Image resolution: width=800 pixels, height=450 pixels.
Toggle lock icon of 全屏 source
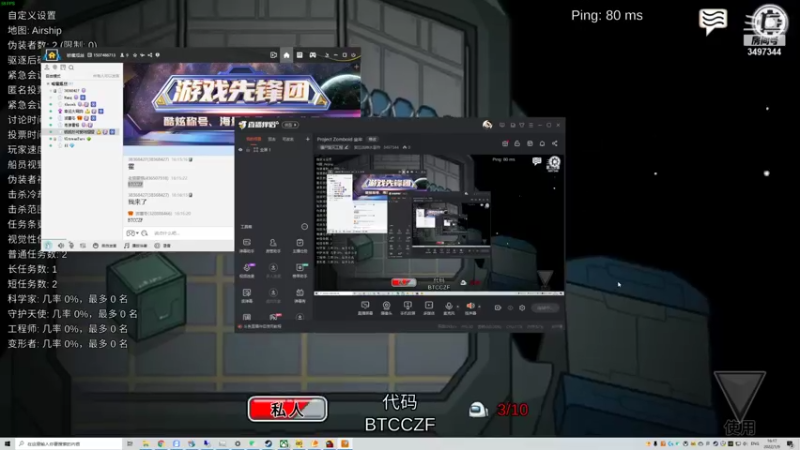pos(248,150)
